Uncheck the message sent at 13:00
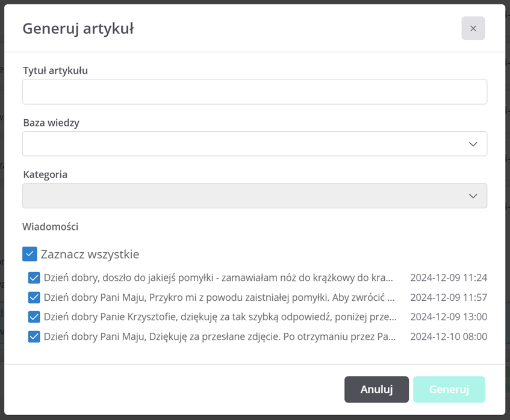The width and height of the screenshot is (510, 420). [34, 317]
